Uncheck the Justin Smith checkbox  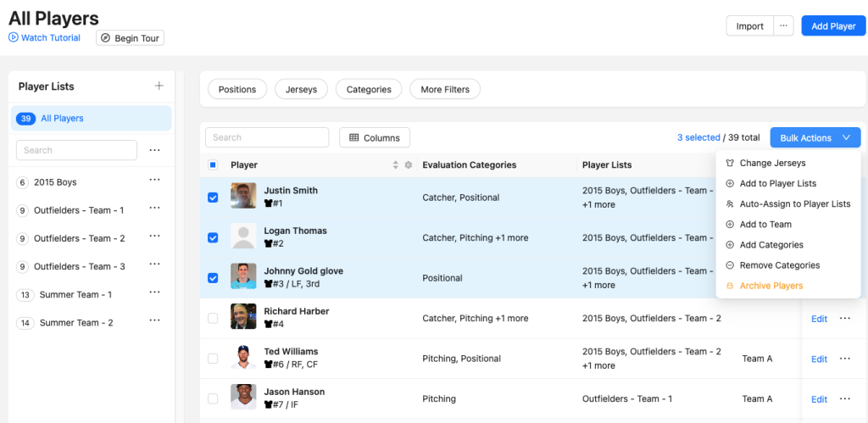pyautogui.click(x=213, y=198)
